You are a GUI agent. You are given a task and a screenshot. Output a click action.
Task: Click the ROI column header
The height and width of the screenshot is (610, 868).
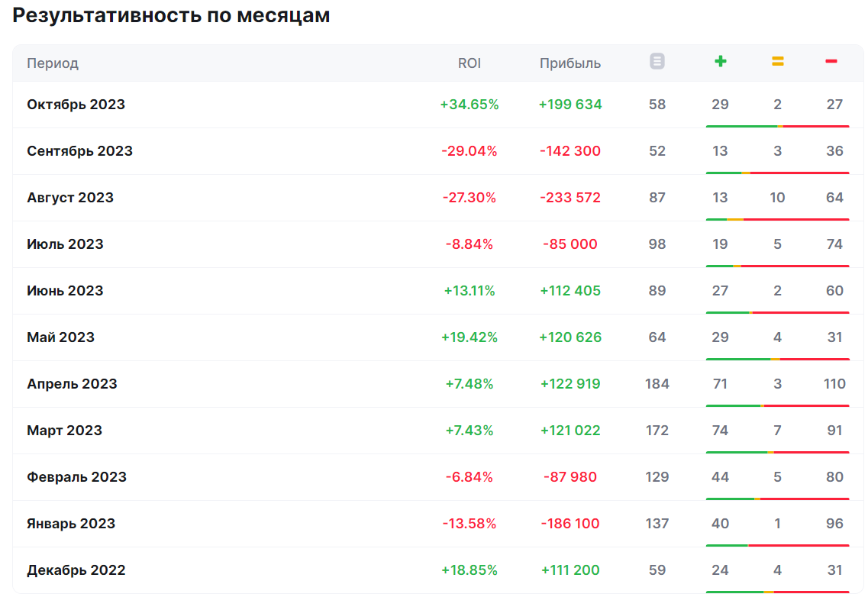tap(469, 63)
